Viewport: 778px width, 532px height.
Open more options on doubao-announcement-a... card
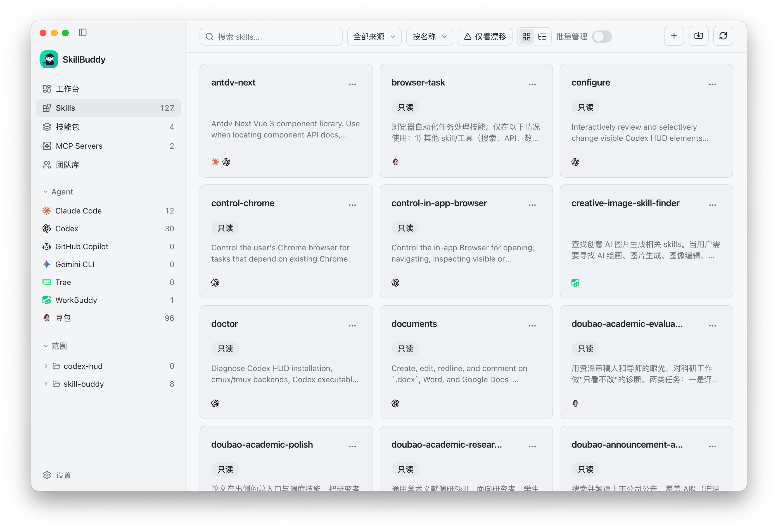pyautogui.click(x=712, y=446)
